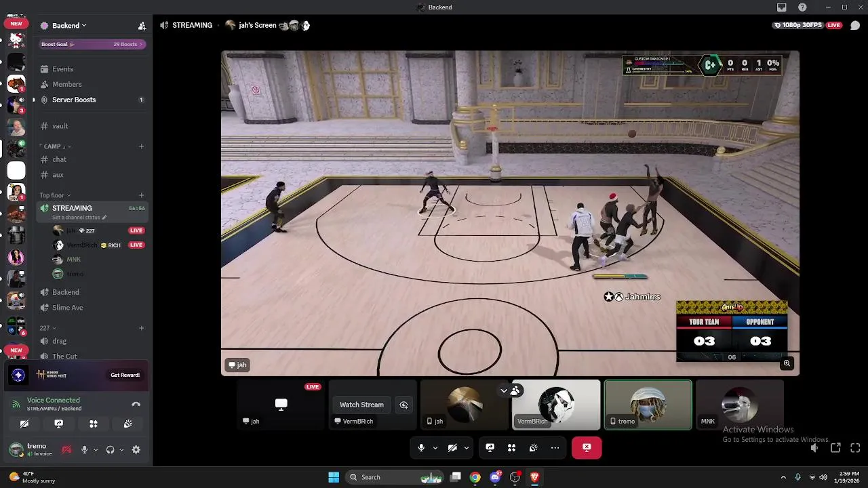Screen dimensions: 868x488
Task: Enter full screen mode for the stream
Action: 855,448
